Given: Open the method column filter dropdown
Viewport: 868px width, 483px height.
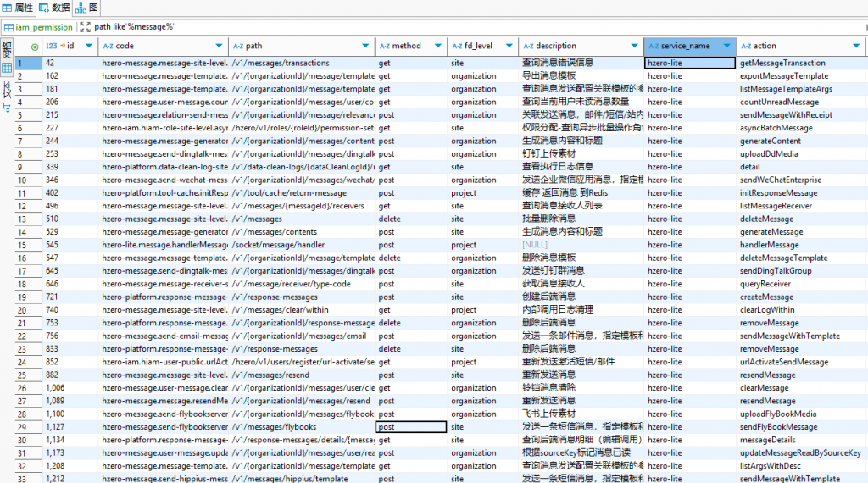Looking at the screenshot, I should point(437,46).
